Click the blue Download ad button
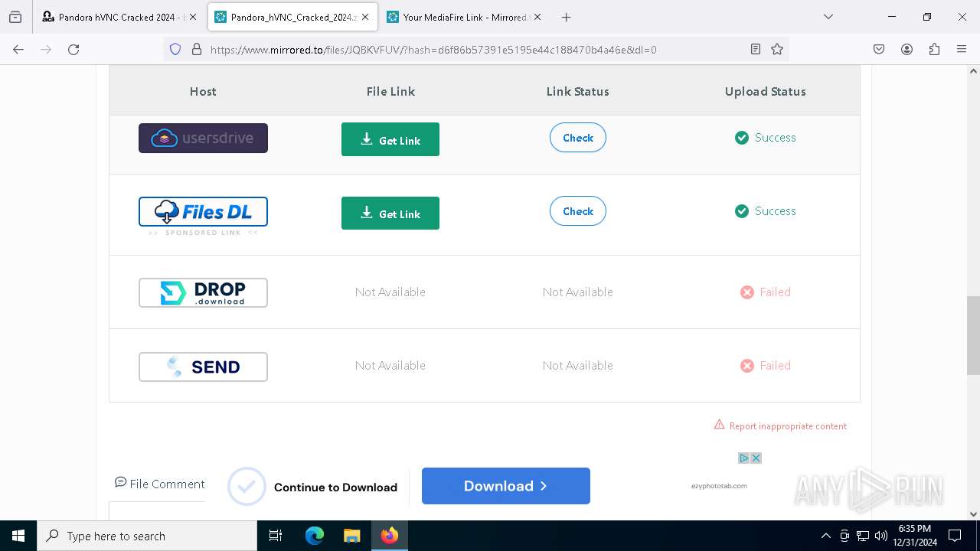 click(506, 486)
